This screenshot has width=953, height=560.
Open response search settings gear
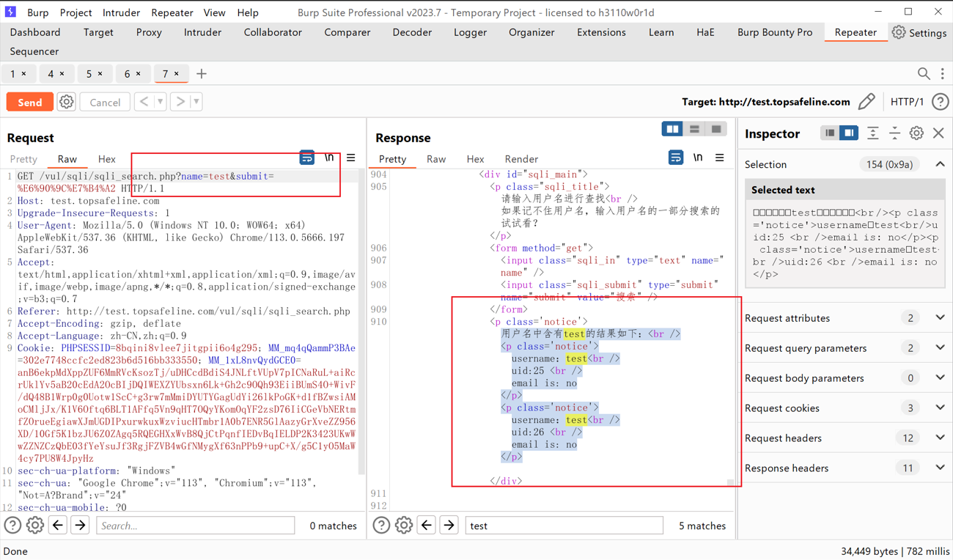coord(403,526)
